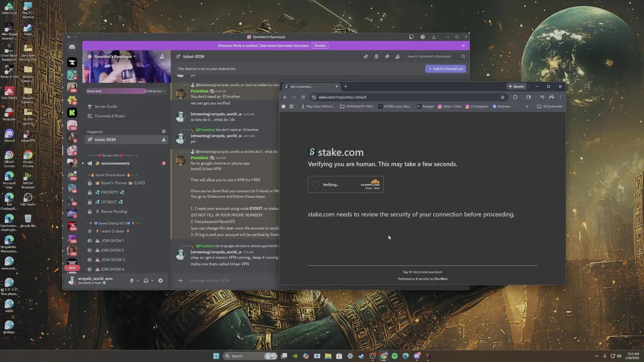
Task: Open Poseidon's avatar in first message
Action: (x=180, y=94)
